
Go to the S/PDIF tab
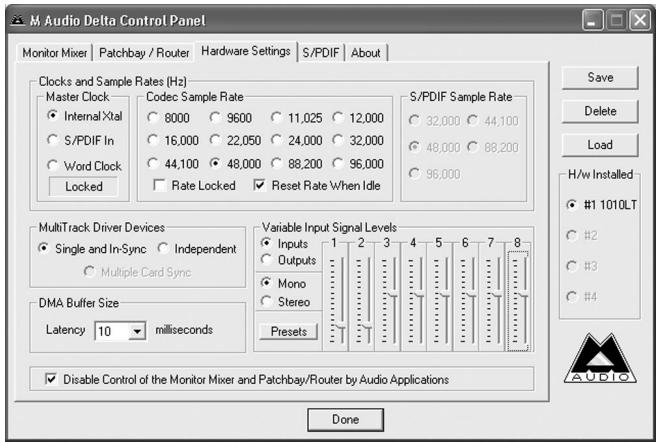[x=321, y=53]
